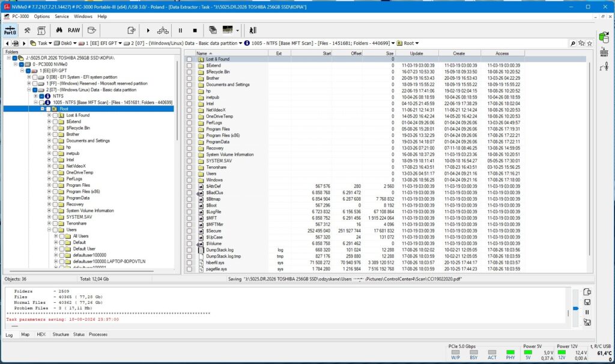Open the Task dropdown in path bar
Viewport: 615px width, 364px height.
click(x=50, y=43)
